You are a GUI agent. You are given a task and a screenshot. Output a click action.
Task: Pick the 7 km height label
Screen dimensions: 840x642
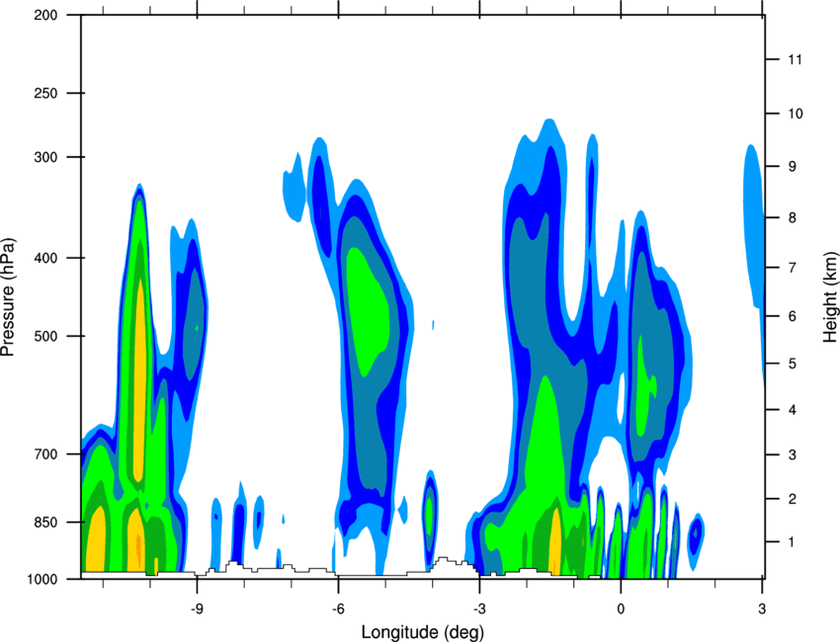click(793, 268)
